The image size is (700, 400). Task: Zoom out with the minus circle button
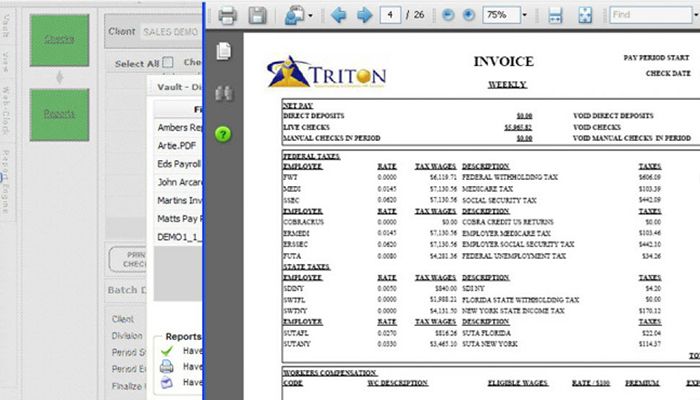pyautogui.click(x=448, y=15)
